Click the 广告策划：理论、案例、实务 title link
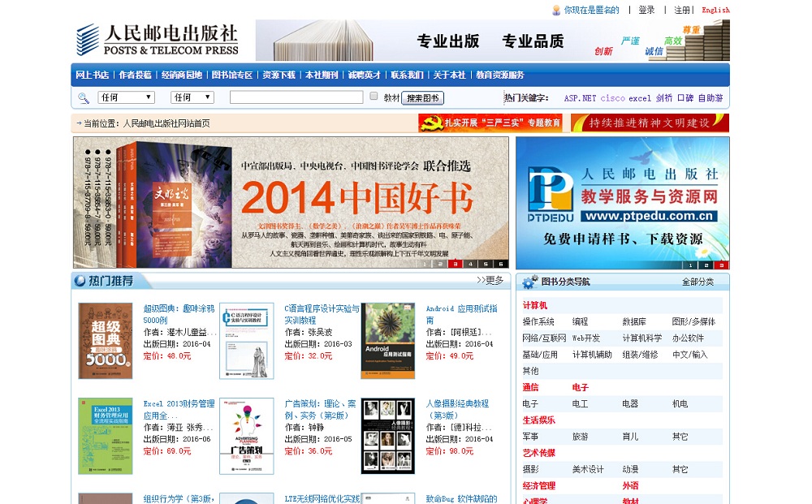 [320, 409]
